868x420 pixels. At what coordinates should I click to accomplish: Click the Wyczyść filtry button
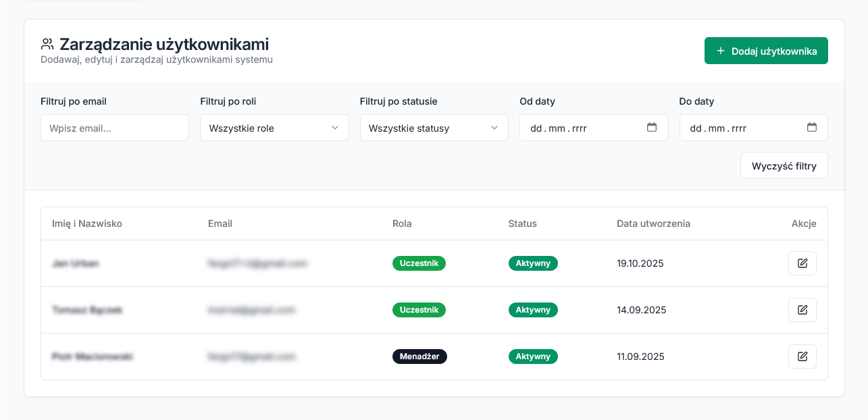784,165
